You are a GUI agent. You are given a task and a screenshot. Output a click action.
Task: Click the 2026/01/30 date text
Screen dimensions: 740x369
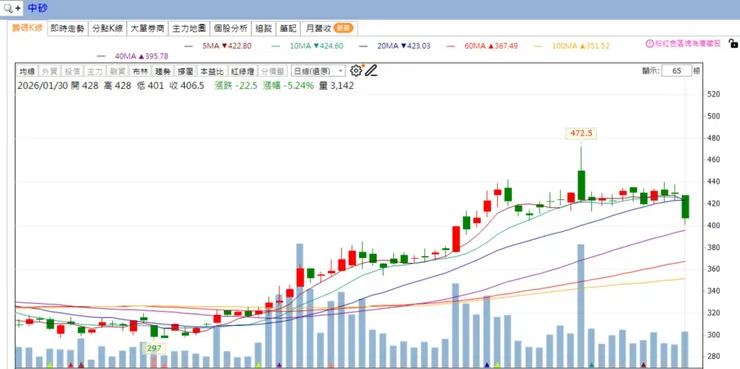tap(42, 86)
